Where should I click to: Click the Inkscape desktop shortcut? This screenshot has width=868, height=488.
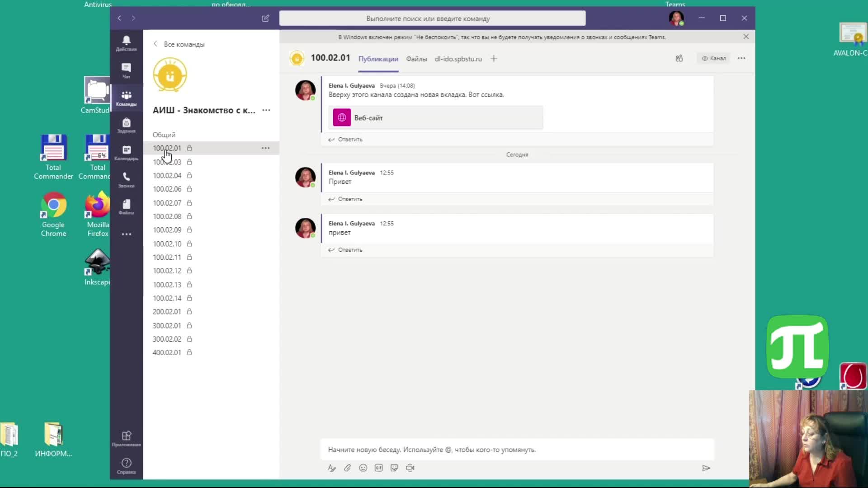97,267
